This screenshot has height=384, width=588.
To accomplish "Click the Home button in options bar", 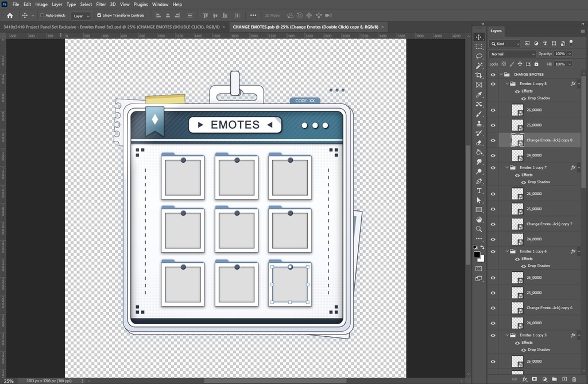I will click(x=10, y=16).
